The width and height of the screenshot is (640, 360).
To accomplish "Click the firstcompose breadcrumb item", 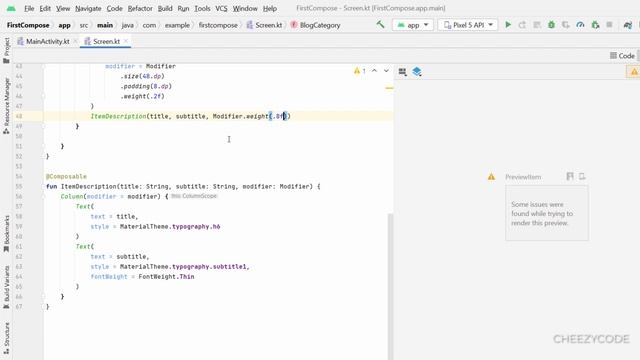I will pyautogui.click(x=218, y=25).
